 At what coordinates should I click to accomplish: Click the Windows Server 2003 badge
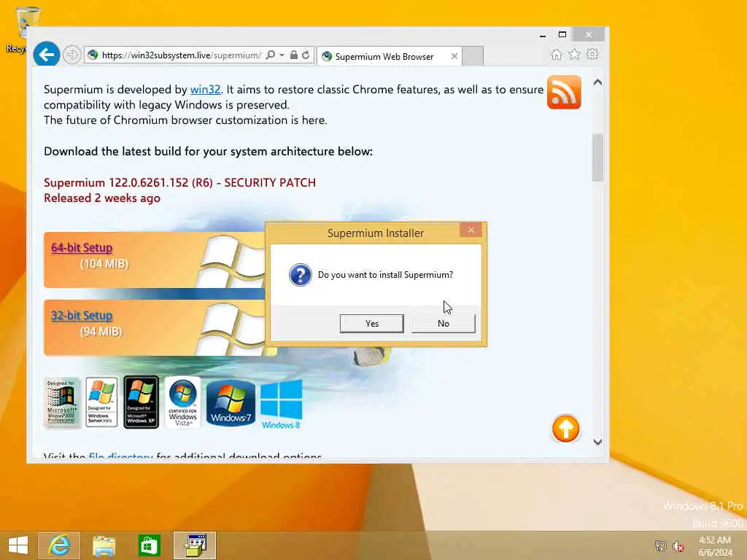coord(101,402)
